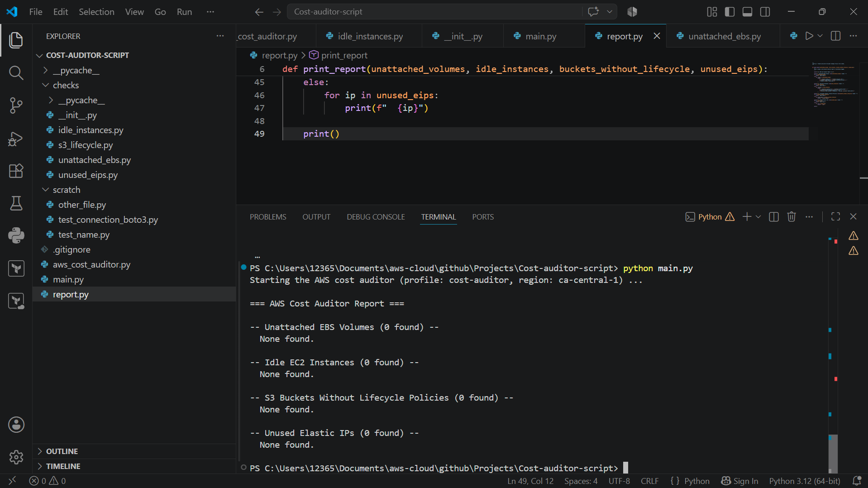Screen dimensions: 868x488
Task: Expand the TIMELINE section
Action: tap(134, 466)
